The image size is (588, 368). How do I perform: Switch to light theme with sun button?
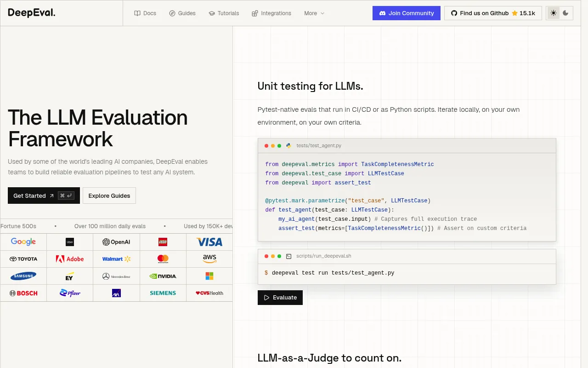pos(554,13)
